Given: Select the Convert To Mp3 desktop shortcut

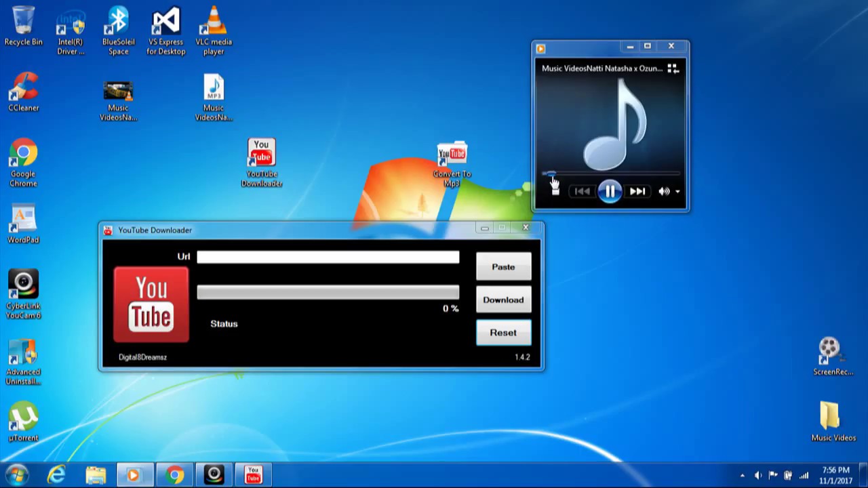Looking at the screenshot, I should [452, 164].
